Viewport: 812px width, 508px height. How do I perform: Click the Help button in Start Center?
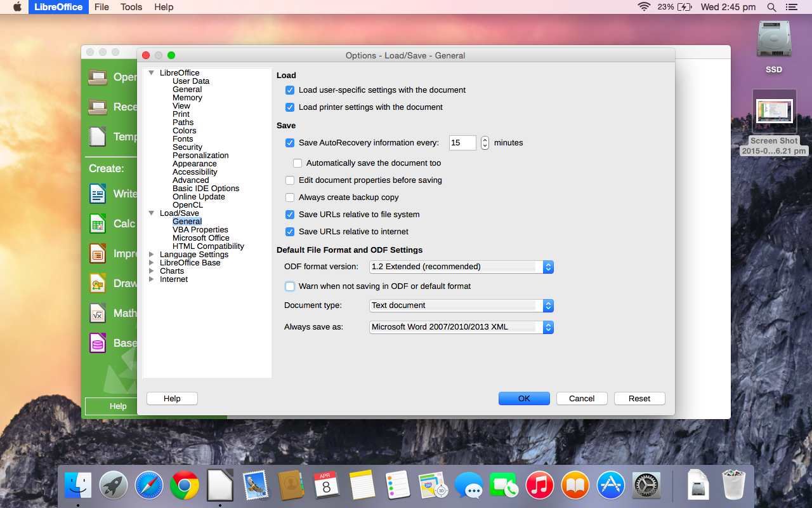[118, 406]
